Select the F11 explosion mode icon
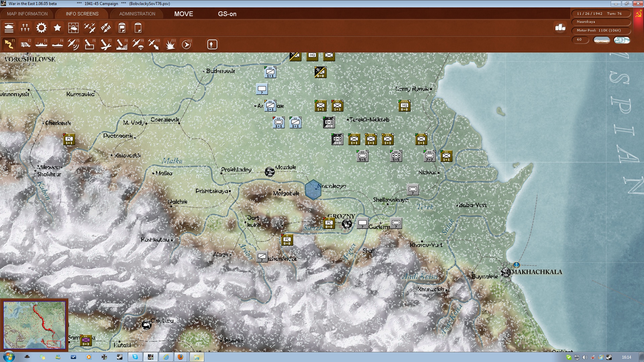644x362 pixels. [170, 44]
